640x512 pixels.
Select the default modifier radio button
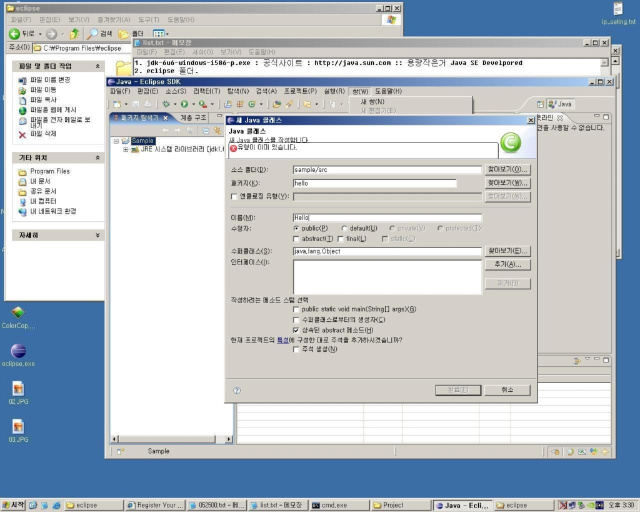tap(344, 228)
